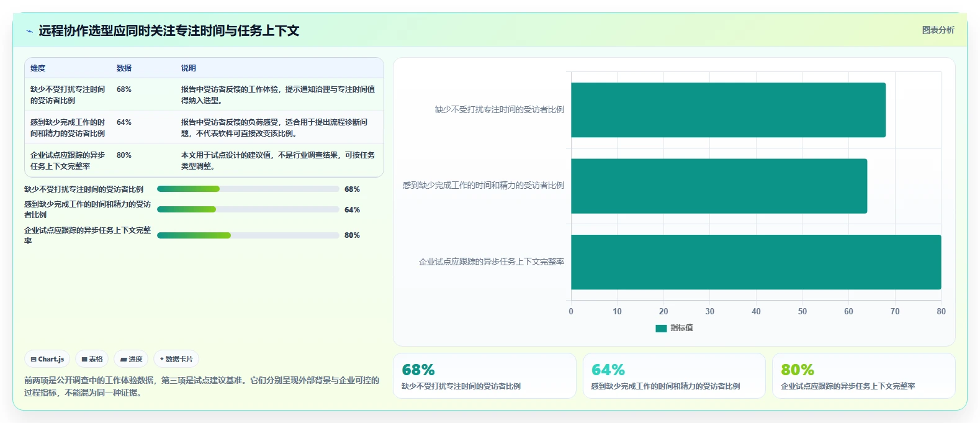Click the 68% cell in the table
The height and width of the screenshot is (423, 980).
point(124,89)
